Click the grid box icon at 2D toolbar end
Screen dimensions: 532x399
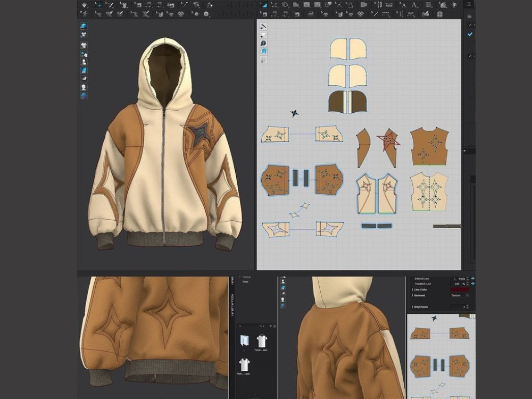(x=440, y=14)
